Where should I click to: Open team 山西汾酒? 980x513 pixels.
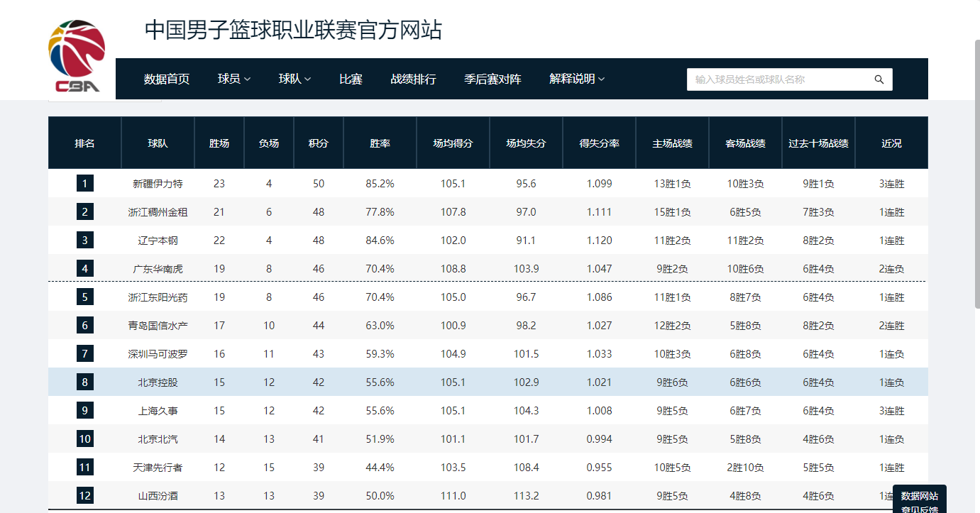(x=158, y=496)
